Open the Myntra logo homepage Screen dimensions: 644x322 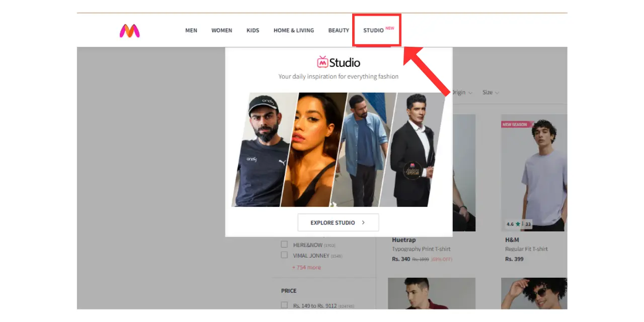[130, 31]
